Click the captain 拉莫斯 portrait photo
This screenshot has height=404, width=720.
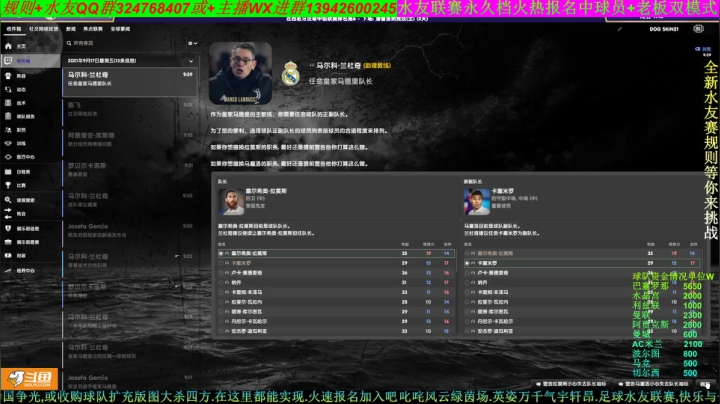pyautogui.click(x=231, y=202)
